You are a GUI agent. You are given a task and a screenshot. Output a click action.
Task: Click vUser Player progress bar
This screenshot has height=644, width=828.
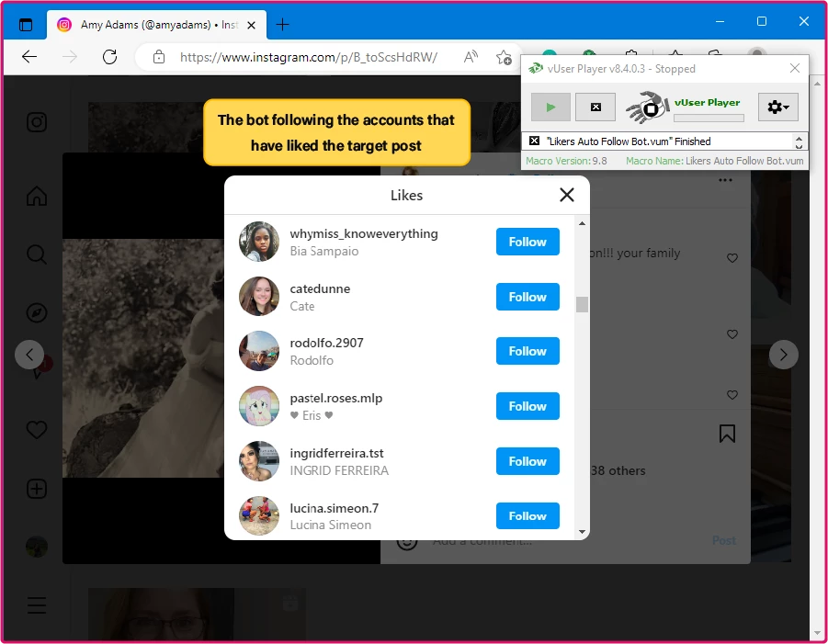tap(709, 118)
